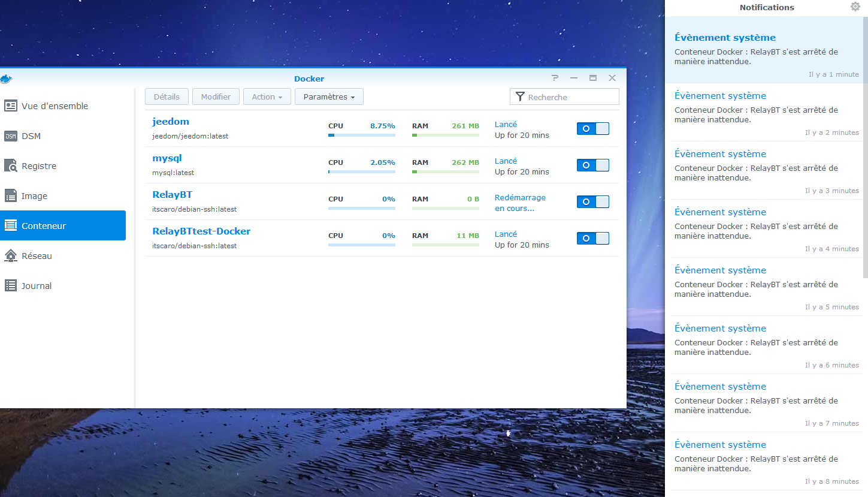Click the Détails button

[167, 97]
